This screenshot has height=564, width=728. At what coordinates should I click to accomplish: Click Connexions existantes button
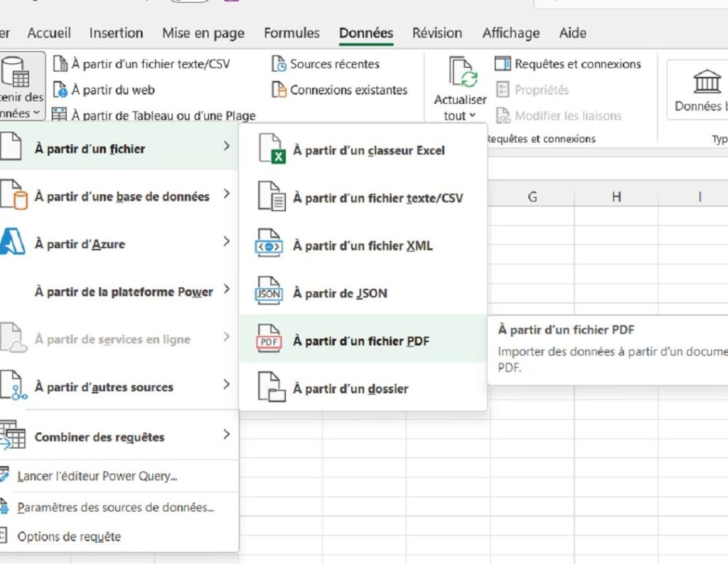[339, 90]
